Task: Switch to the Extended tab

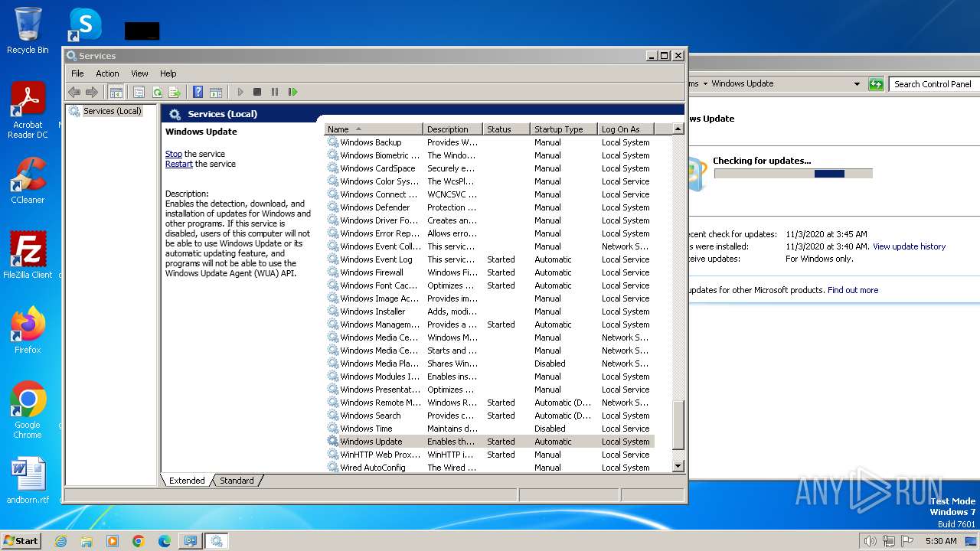Action: coord(187,481)
